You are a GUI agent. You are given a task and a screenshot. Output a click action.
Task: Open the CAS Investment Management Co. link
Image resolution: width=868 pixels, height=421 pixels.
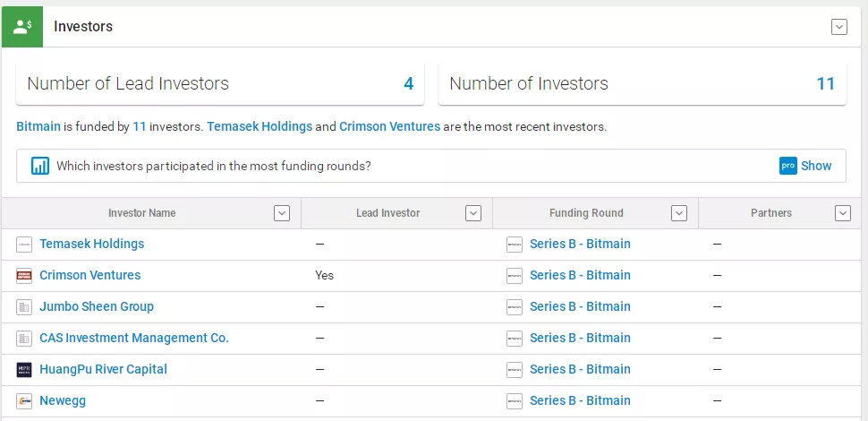[134, 339]
